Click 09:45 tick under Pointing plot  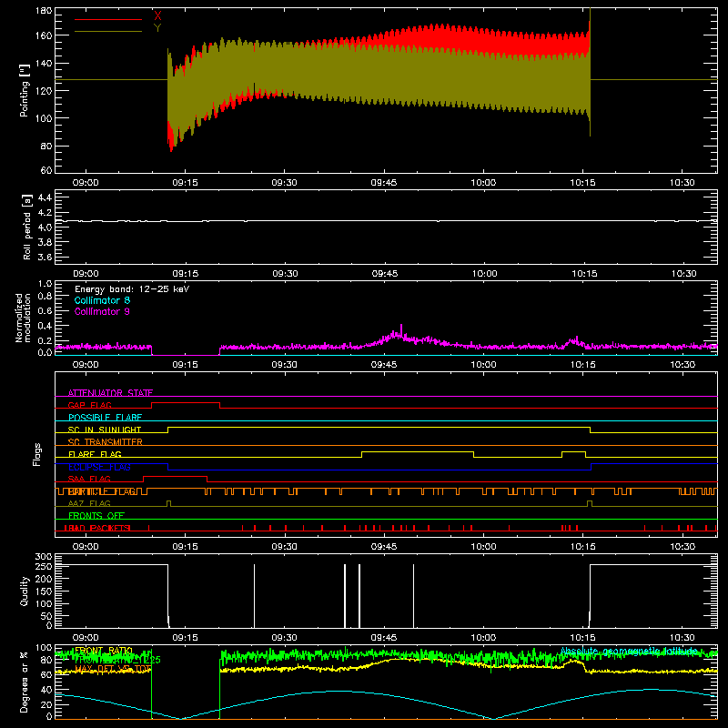click(x=384, y=183)
